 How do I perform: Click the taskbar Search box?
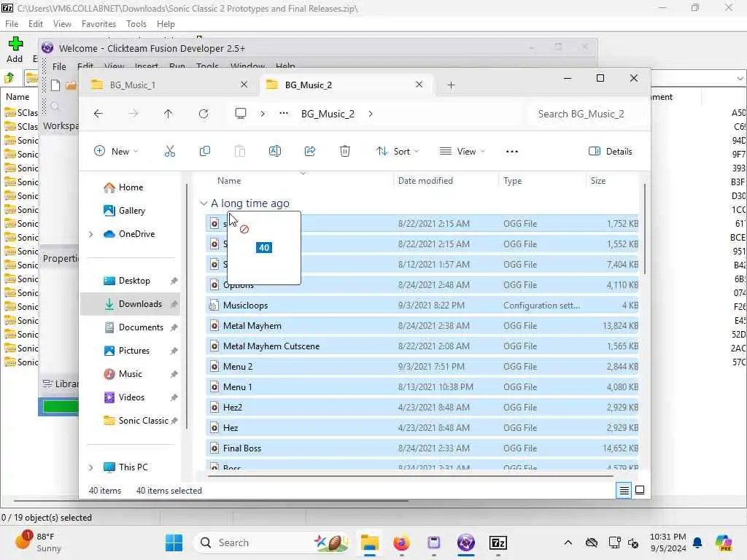tap(273, 542)
